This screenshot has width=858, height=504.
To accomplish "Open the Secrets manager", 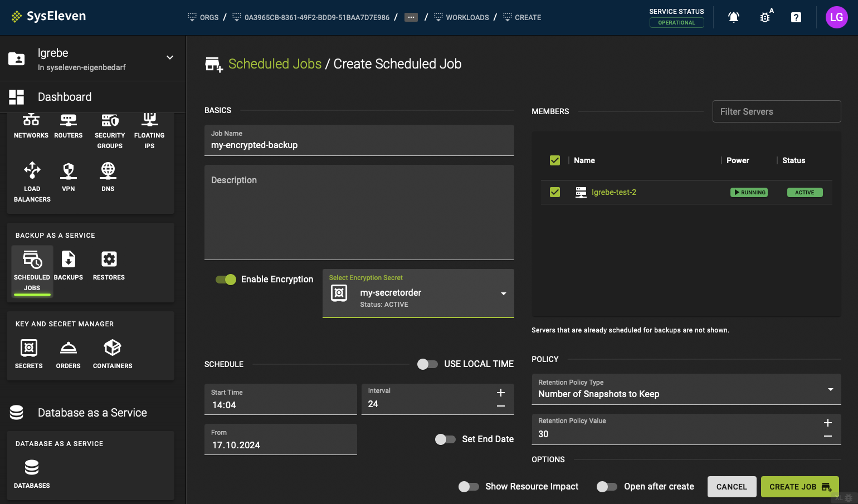I will (29, 354).
